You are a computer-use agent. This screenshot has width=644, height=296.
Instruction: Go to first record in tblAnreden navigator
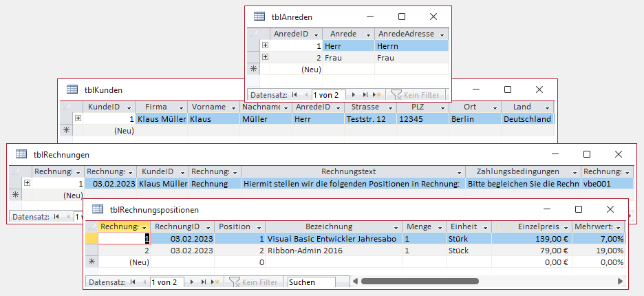point(294,94)
